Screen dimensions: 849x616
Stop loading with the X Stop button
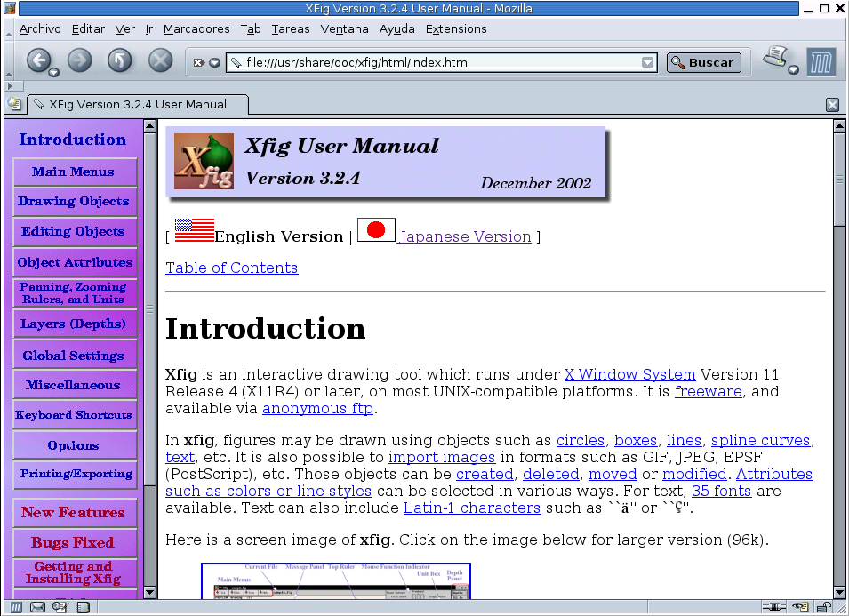point(160,60)
